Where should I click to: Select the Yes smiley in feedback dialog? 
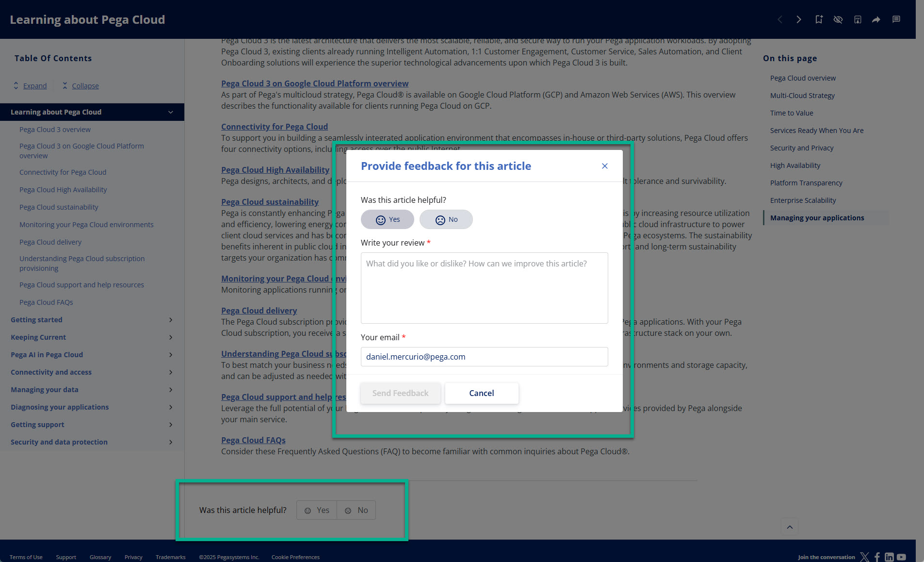[388, 219]
